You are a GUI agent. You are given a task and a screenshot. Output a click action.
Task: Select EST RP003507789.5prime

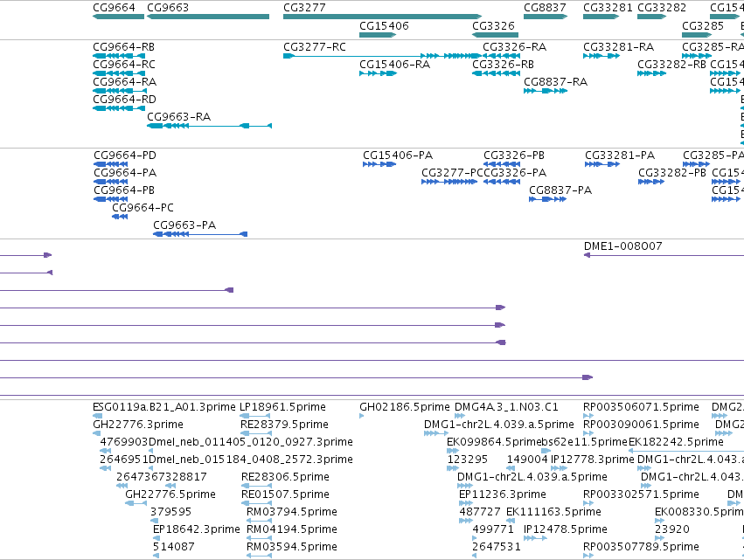(588, 556)
